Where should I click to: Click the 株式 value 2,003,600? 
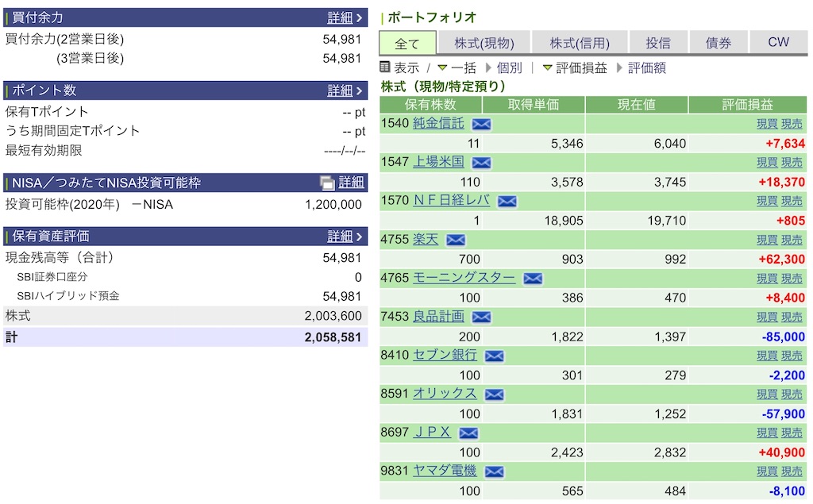point(333,316)
